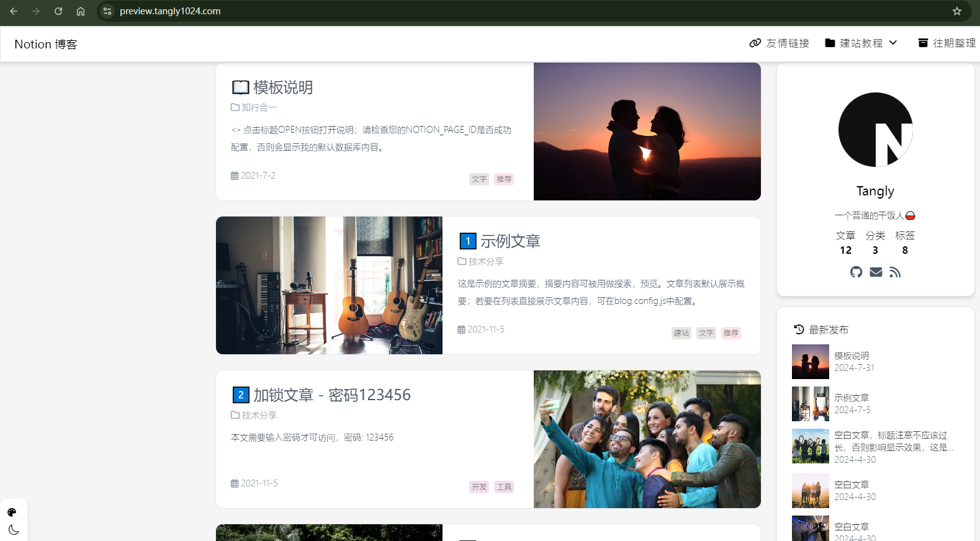
Task: Open the browser home page icon
Action: [81, 11]
